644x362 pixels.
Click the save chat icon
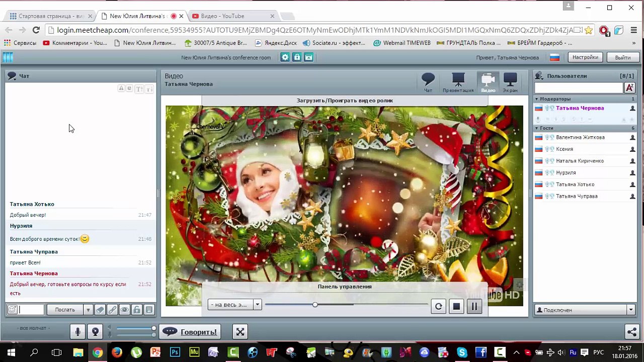pyautogui.click(x=149, y=310)
